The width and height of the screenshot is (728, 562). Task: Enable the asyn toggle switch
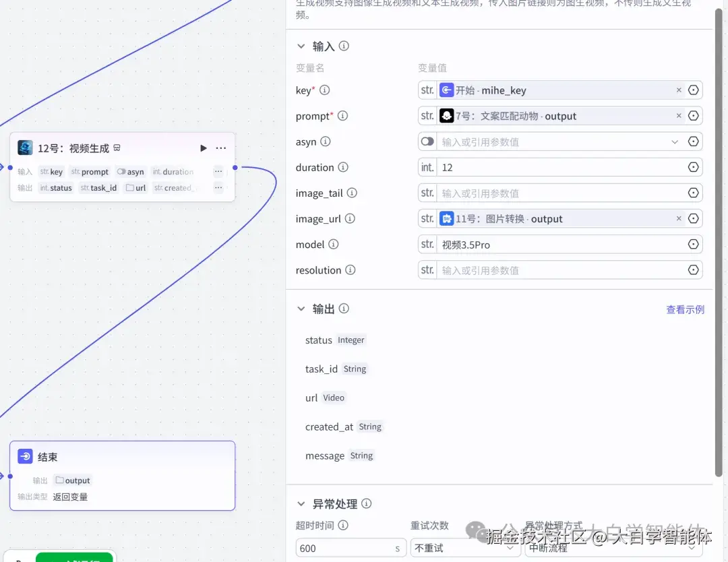tap(429, 142)
